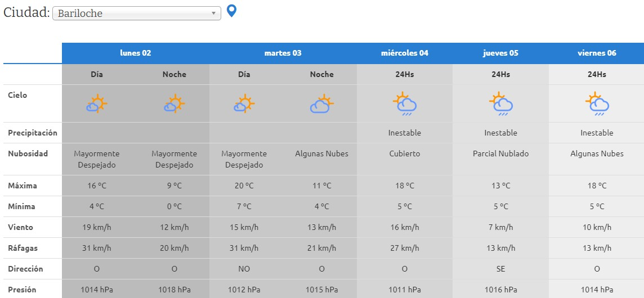Screen dimensions: 644x298
Task: Click the Máxima row label
Action: [23, 186]
